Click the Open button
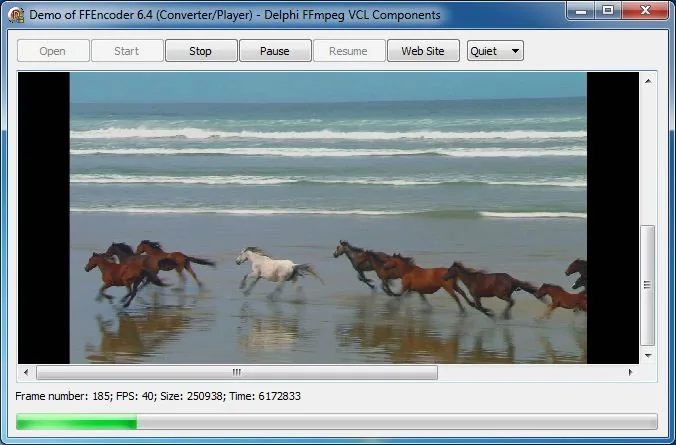The height and width of the screenshot is (445, 676). 53,51
